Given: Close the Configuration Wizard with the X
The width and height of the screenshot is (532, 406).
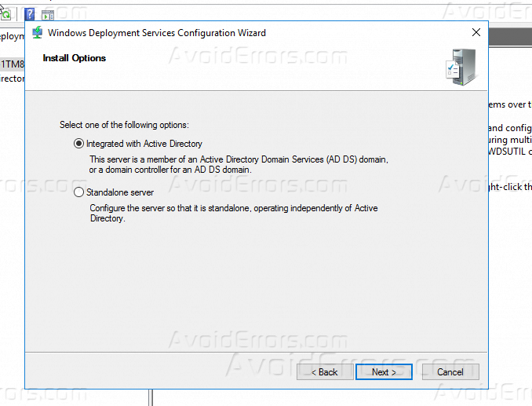Looking at the screenshot, I should [x=476, y=33].
